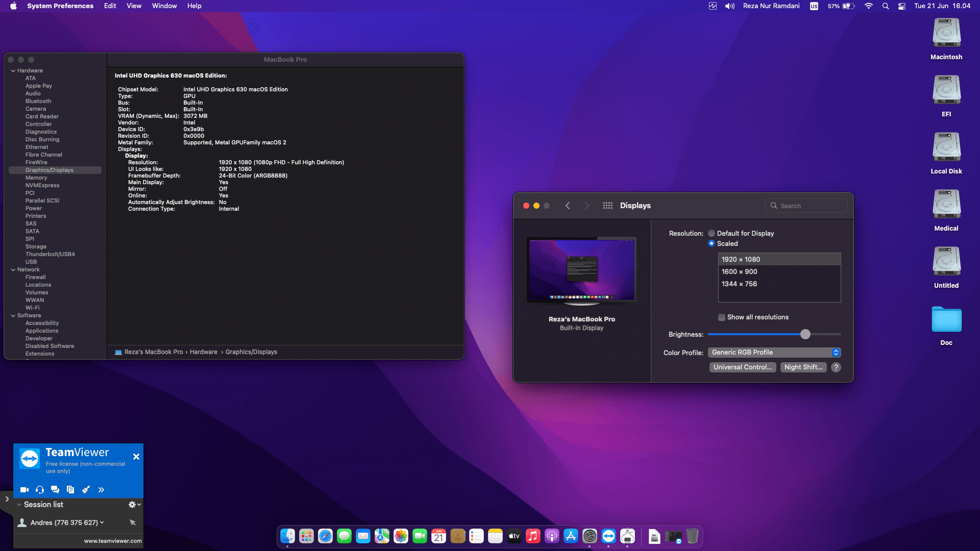Select Bluetooth in the hardware sidebar
980x551 pixels.
38,102
